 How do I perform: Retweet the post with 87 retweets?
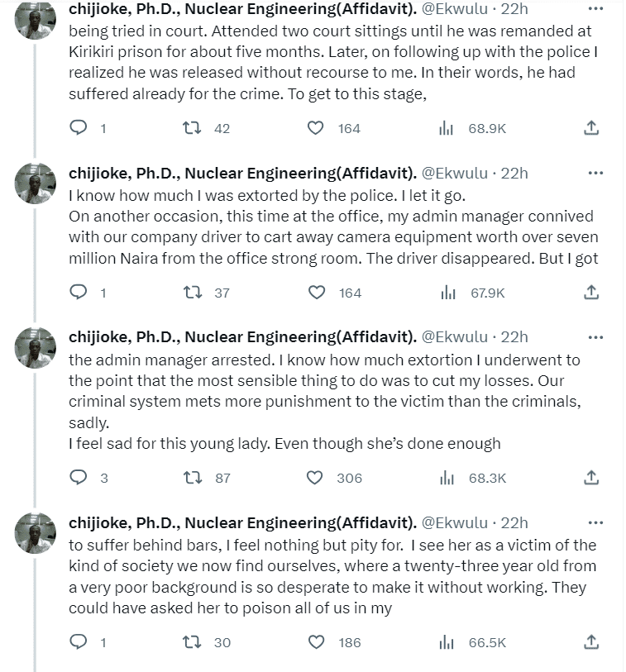tap(192, 478)
